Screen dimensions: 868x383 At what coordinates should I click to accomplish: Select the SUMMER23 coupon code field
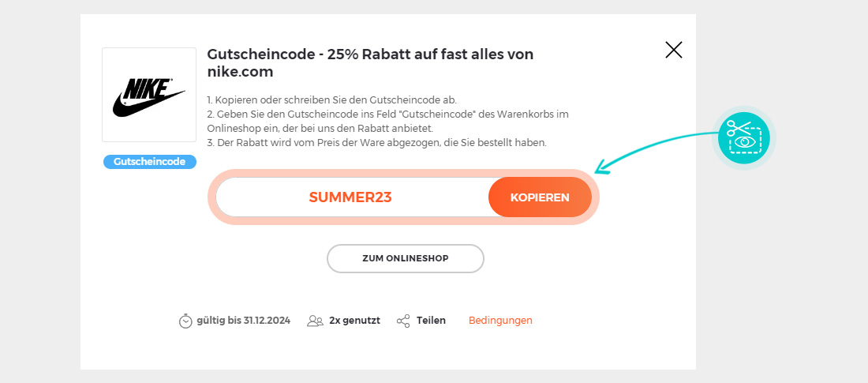350,197
